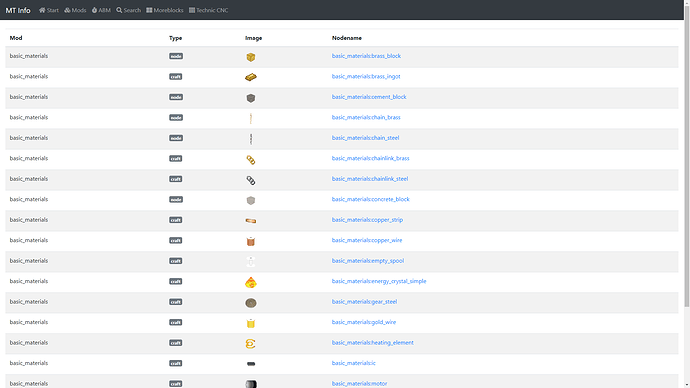Click the brass block item image
The width and height of the screenshot is (690, 388).
(x=250, y=57)
